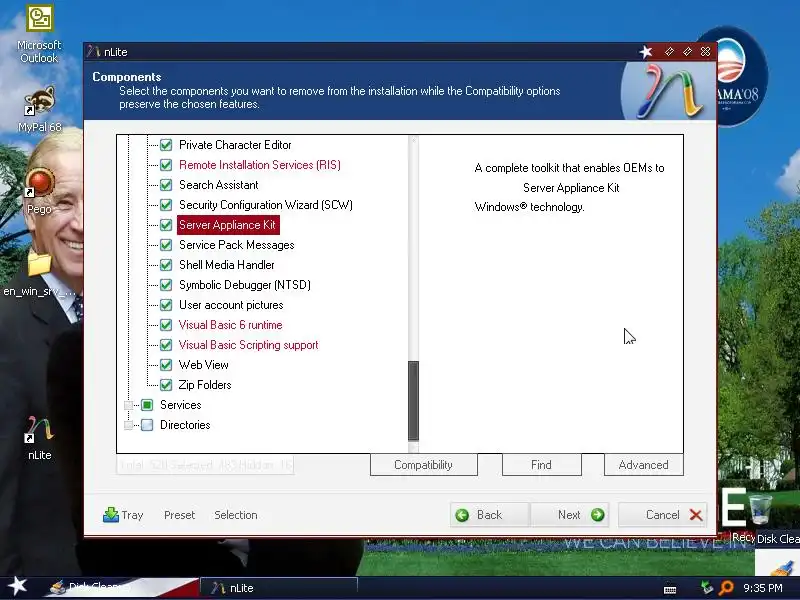Toggle Symbolic Debugger (NTSD) checkbox

pos(166,285)
